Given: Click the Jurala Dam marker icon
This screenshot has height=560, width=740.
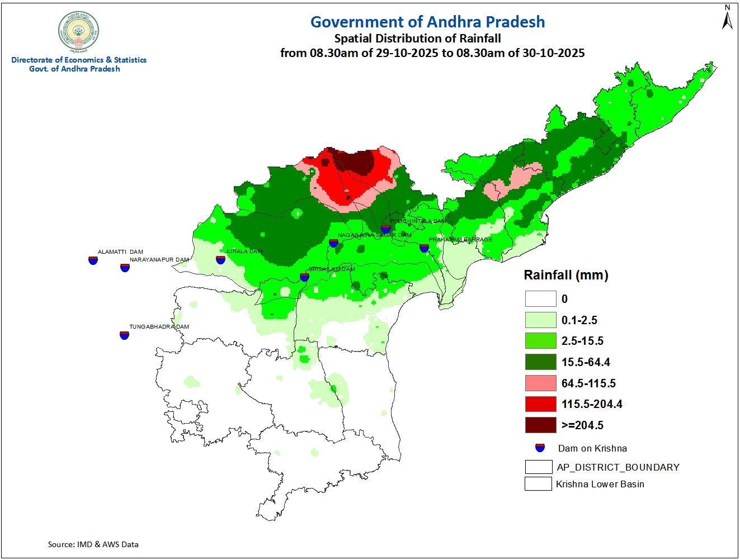Looking at the screenshot, I should pos(220,260).
